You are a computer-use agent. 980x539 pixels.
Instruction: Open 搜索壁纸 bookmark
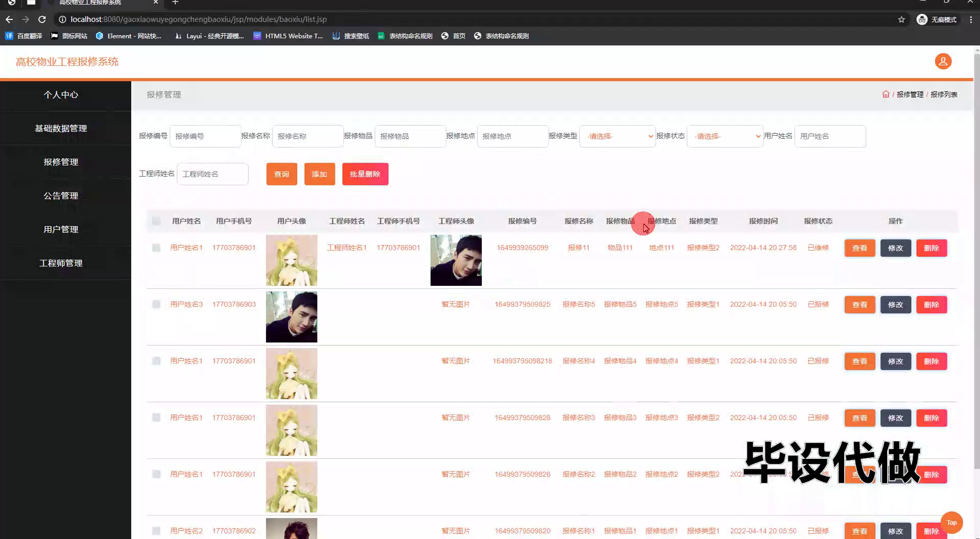pos(351,36)
